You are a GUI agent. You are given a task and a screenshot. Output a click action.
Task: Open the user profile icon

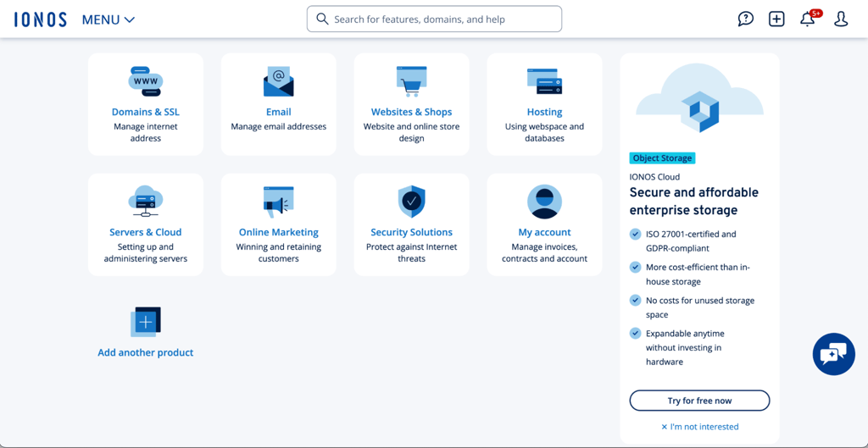tap(841, 19)
